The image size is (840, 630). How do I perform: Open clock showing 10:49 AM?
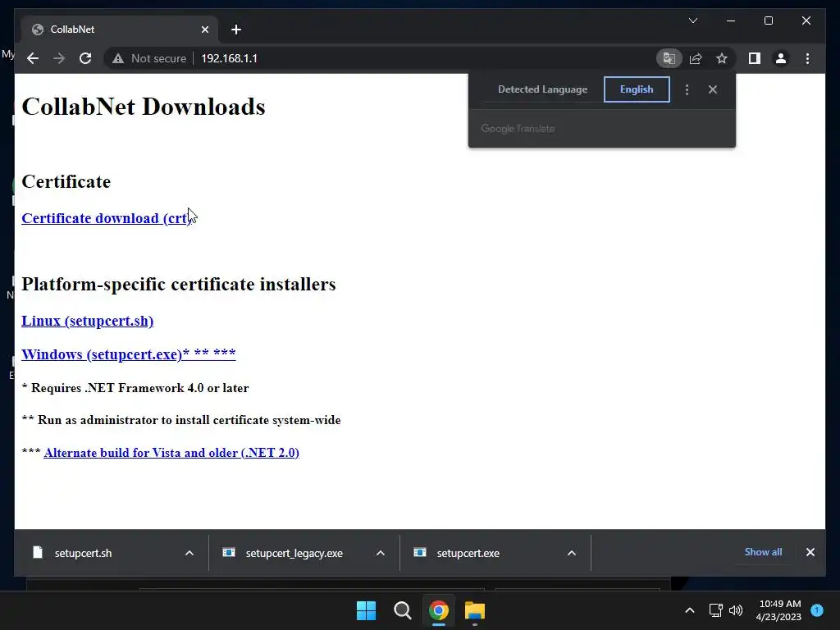[x=778, y=610]
